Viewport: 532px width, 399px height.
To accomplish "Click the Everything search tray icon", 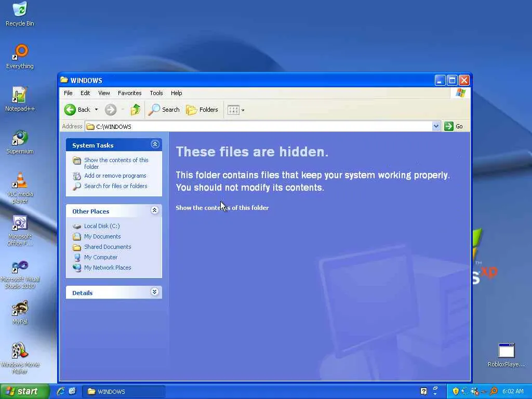I will click(494, 391).
